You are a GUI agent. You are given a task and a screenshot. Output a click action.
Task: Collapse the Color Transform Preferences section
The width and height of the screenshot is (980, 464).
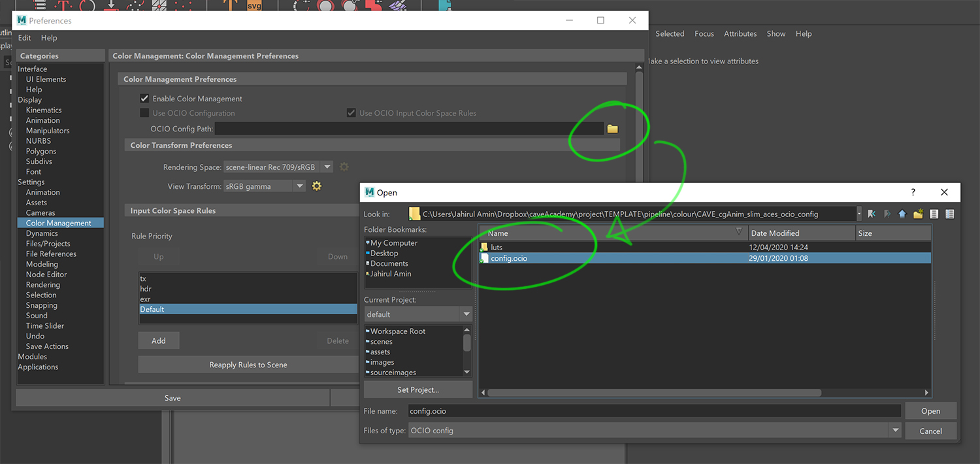(372, 145)
